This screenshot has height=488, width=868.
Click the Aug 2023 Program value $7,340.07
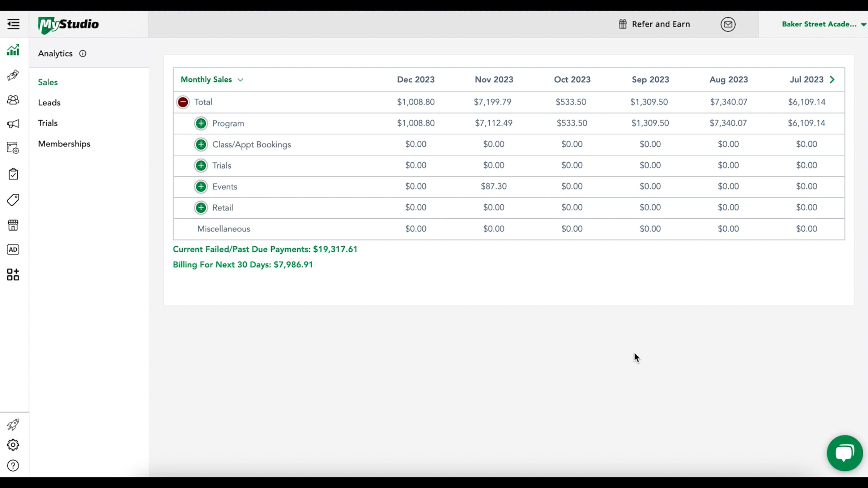pyautogui.click(x=728, y=123)
